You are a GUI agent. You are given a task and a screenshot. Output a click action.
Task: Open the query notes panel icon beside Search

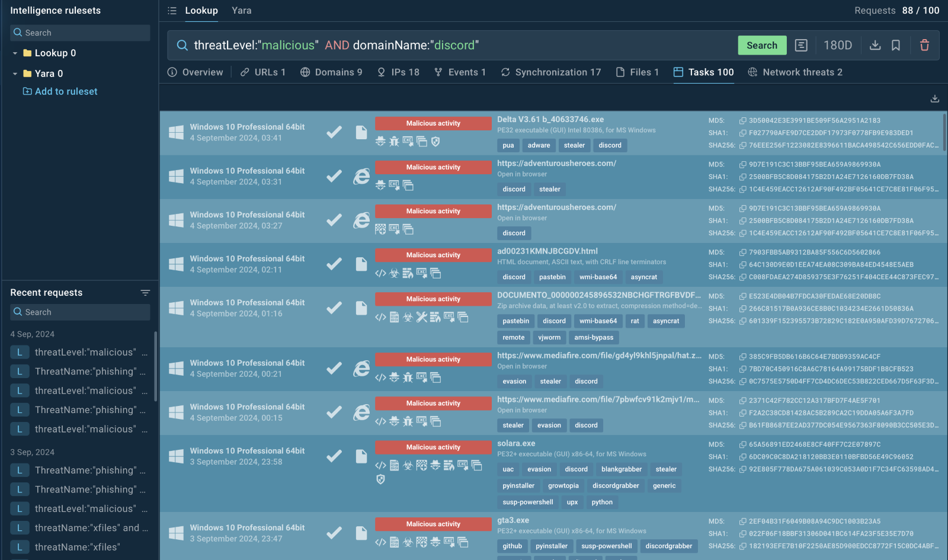[801, 45]
